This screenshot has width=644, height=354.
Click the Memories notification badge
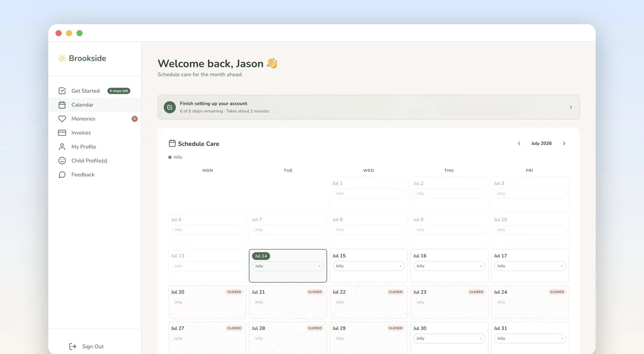[135, 119]
